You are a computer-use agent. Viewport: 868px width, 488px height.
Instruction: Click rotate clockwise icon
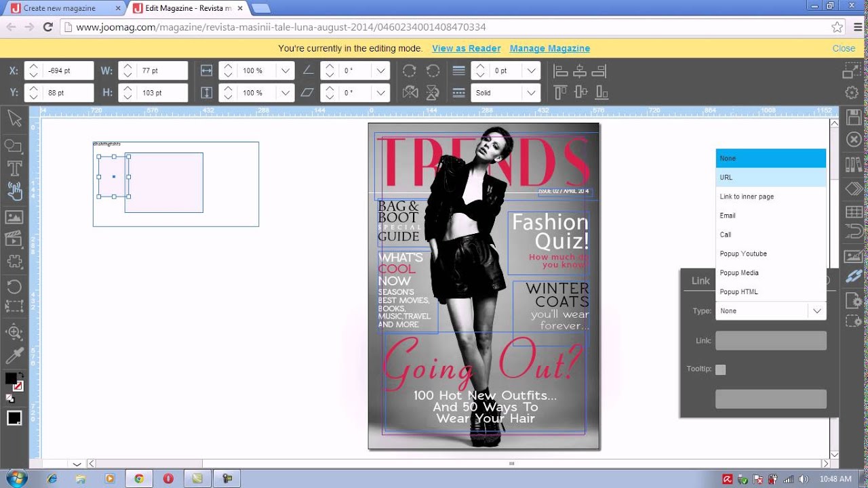coord(410,70)
